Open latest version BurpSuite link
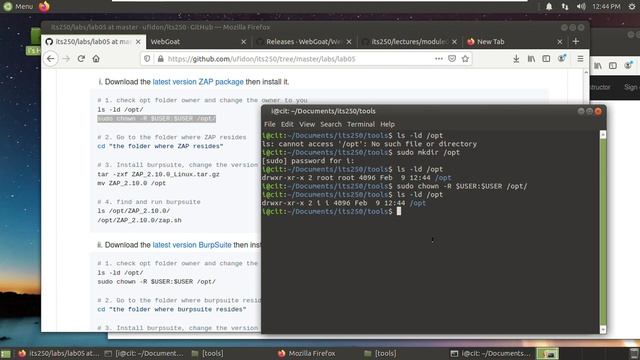 tap(192, 245)
